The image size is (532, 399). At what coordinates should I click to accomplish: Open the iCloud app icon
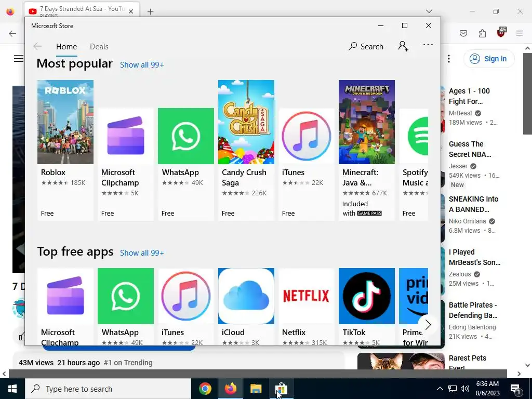click(x=246, y=296)
